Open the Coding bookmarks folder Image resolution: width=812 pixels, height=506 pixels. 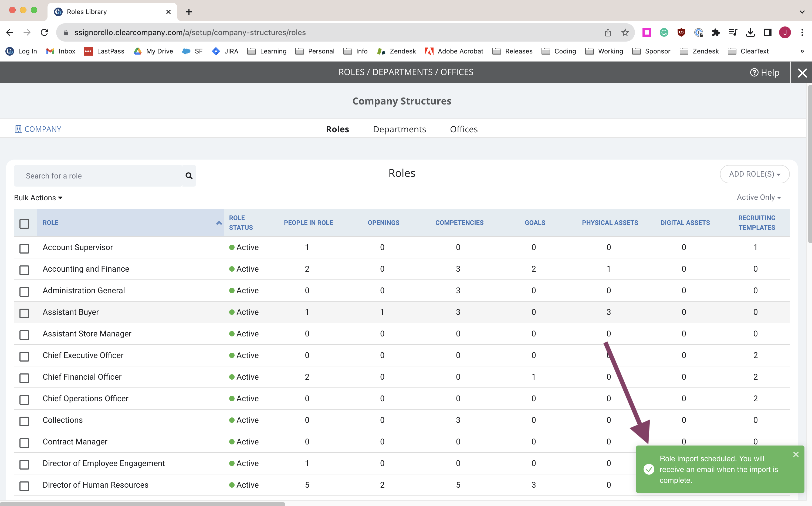[x=559, y=51]
